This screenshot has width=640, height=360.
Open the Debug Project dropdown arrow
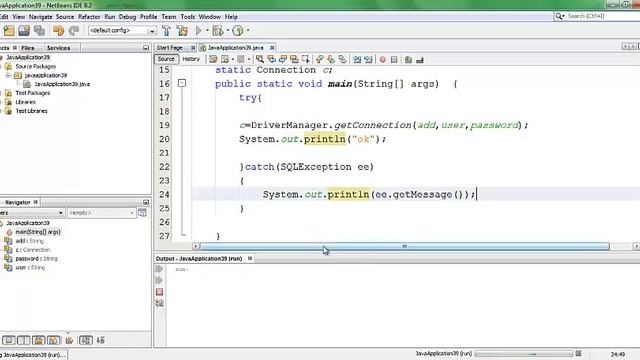point(227,31)
